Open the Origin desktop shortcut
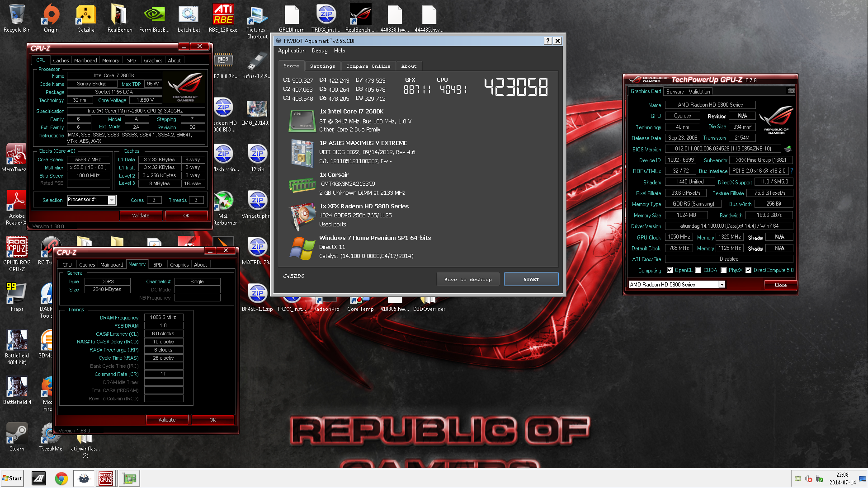Image resolution: width=868 pixels, height=488 pixels. tap(51, 18)
